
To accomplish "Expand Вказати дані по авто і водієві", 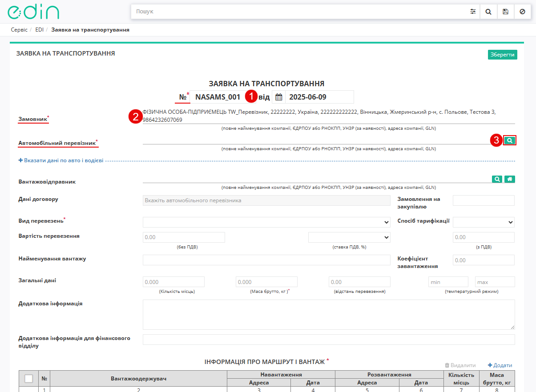I will tap(61, 160).
